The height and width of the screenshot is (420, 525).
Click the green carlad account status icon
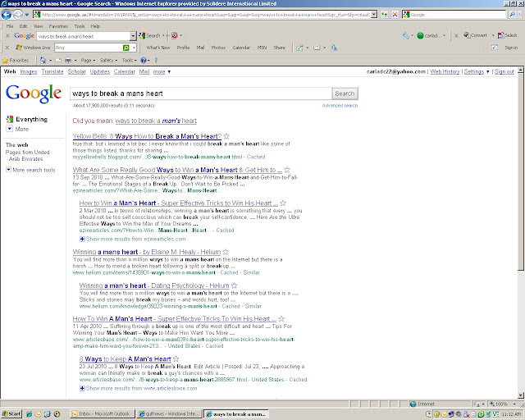coord(420,35)
